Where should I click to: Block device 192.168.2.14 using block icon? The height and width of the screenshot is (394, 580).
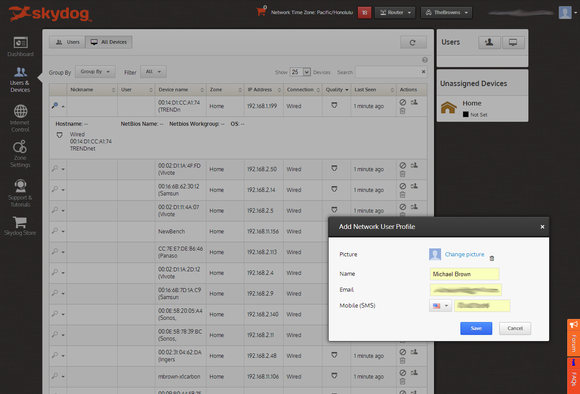[403, 186]
